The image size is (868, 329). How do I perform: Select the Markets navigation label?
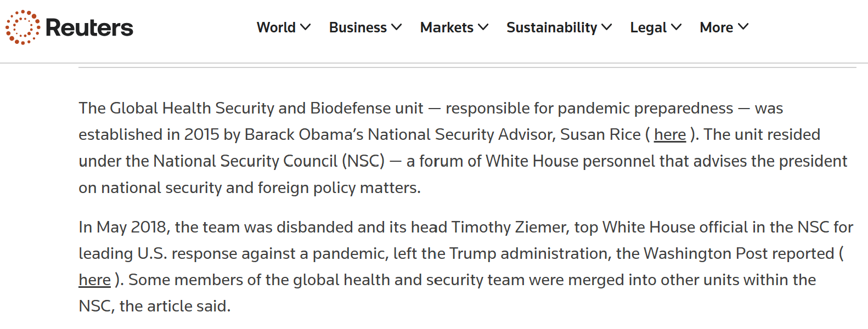pyautogui.click(x=447, y=27)
